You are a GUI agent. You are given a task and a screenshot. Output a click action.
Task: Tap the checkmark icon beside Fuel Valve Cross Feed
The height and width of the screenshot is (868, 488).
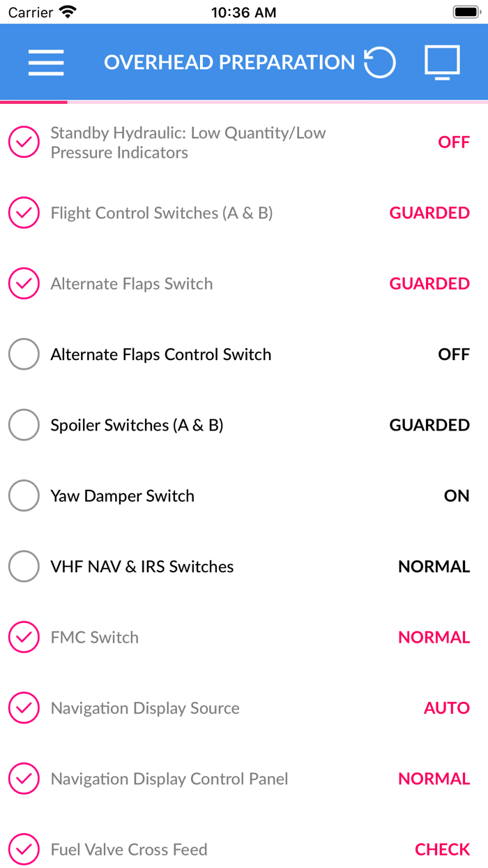coord(23,849)
